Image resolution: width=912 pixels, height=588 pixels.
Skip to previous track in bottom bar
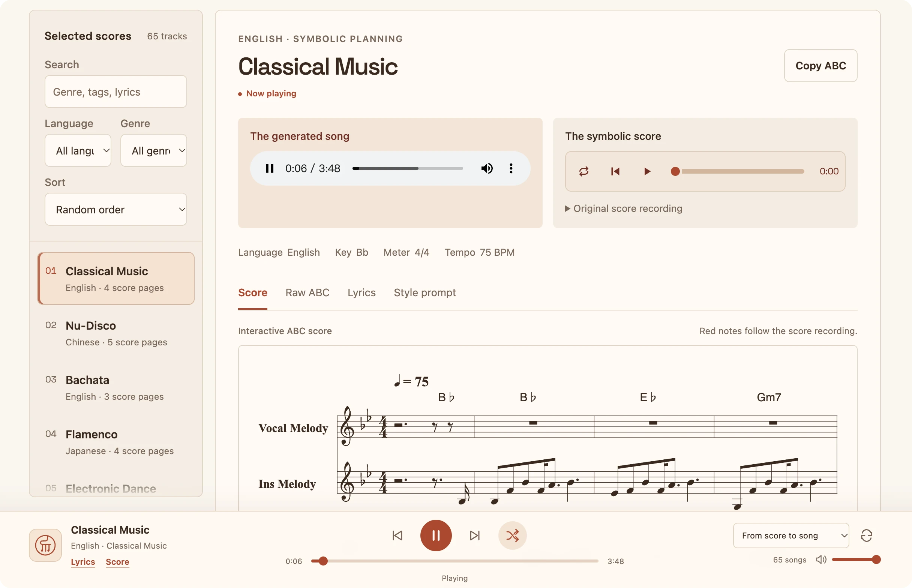click(x=397, y=535)
